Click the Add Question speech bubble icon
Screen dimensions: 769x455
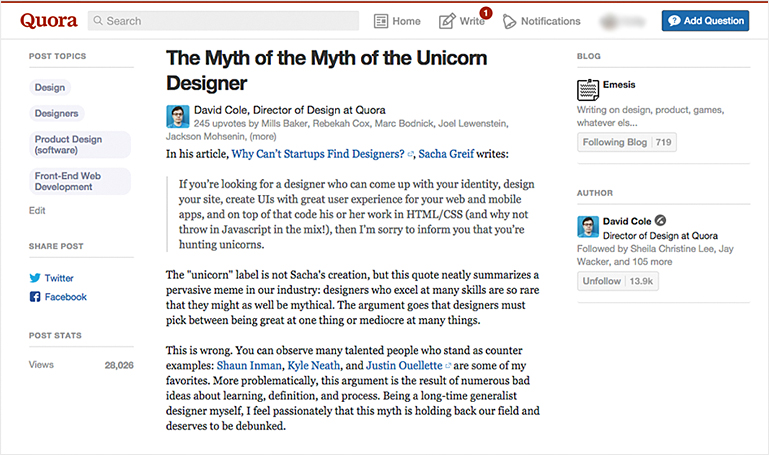pos(674,21)
